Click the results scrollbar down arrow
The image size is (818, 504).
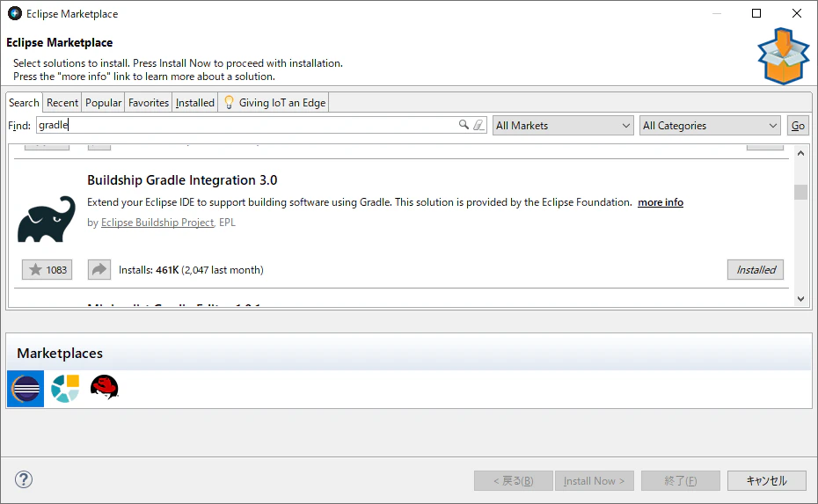pos(800,299)
